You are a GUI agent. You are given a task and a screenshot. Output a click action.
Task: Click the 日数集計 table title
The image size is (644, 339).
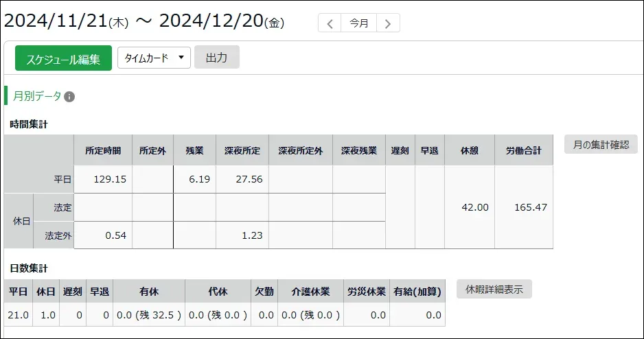(29, 268)
